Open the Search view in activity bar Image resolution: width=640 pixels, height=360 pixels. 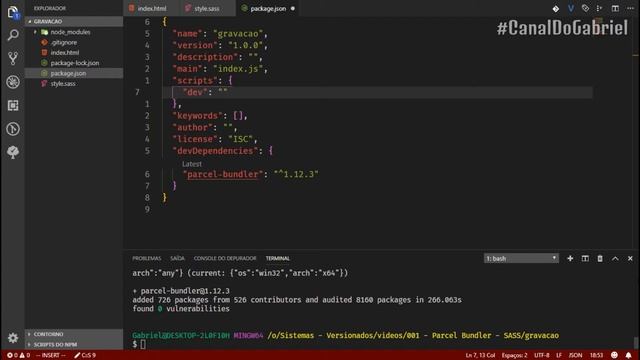tap(13, 35)
